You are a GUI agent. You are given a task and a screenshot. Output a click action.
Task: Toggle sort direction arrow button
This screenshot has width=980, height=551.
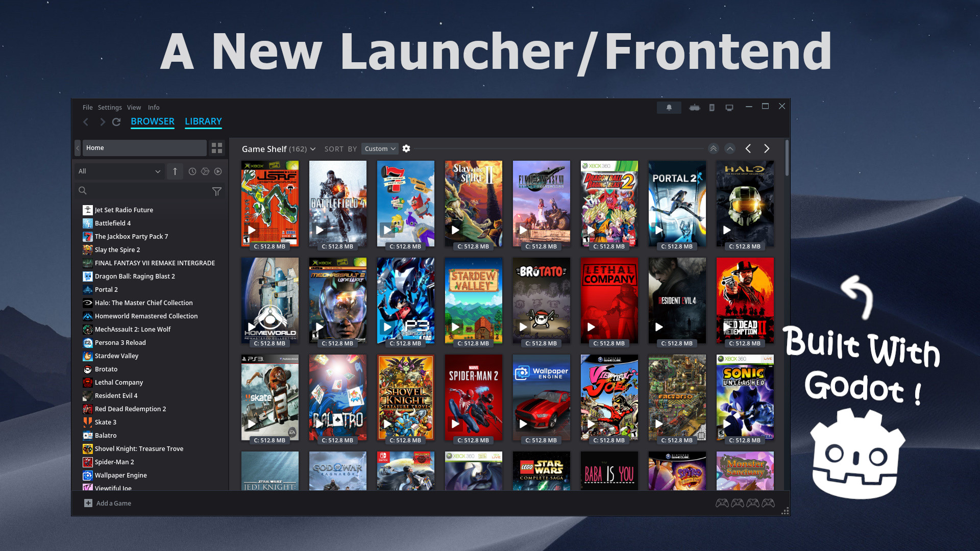tap(175, 171)
